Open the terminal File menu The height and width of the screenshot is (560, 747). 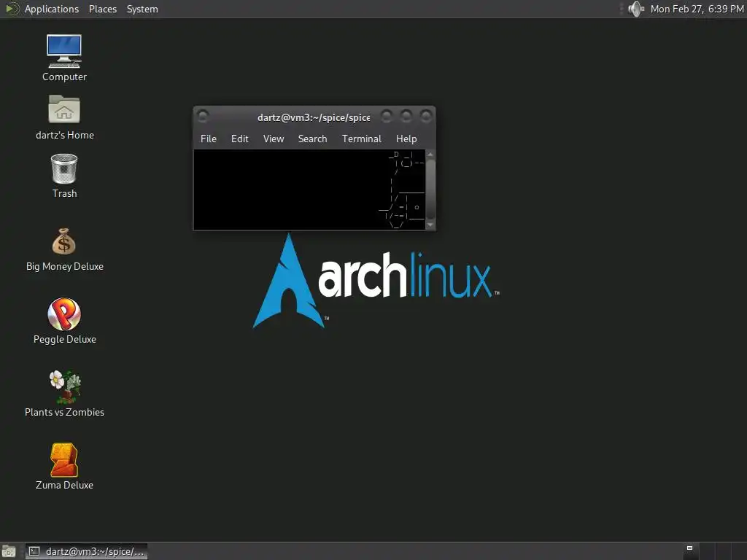[x=208, y=139]
